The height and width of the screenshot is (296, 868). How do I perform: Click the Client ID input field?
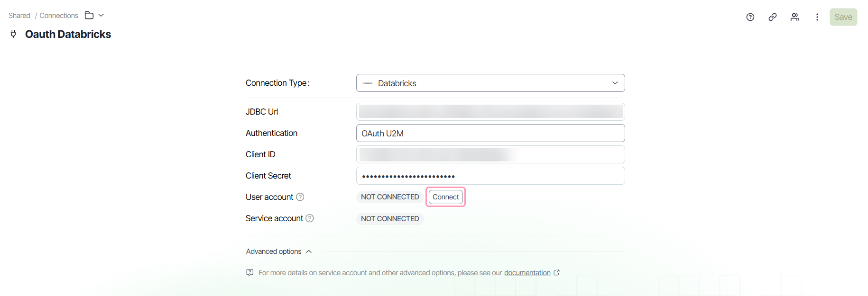click(x=490, y=154)
